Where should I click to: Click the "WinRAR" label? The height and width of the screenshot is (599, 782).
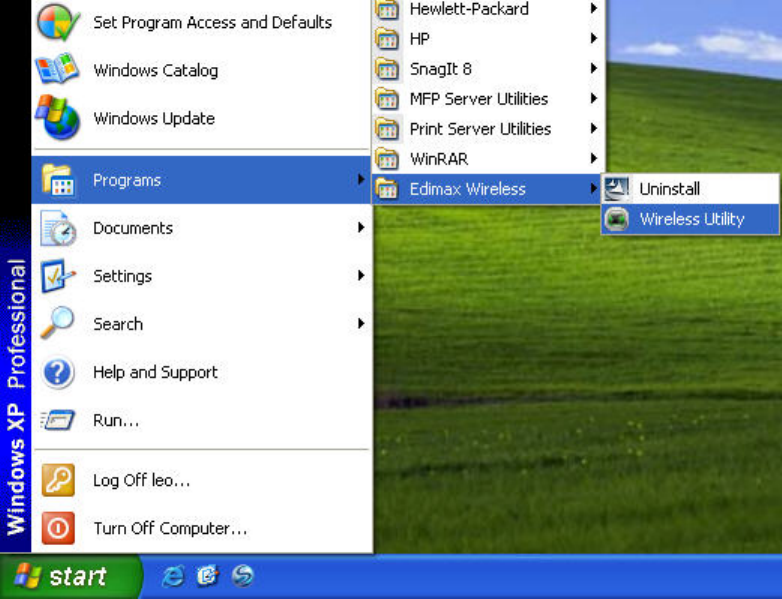[439, 159]
